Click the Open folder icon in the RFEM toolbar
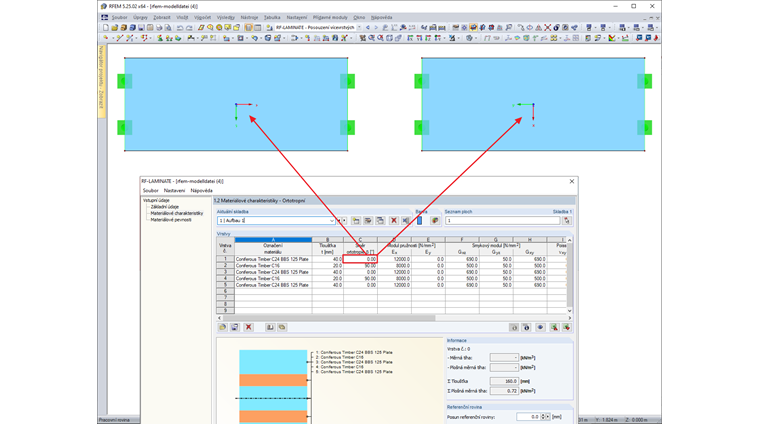Image resolution: width=760 pixels, height=424 pixels. 114,28
